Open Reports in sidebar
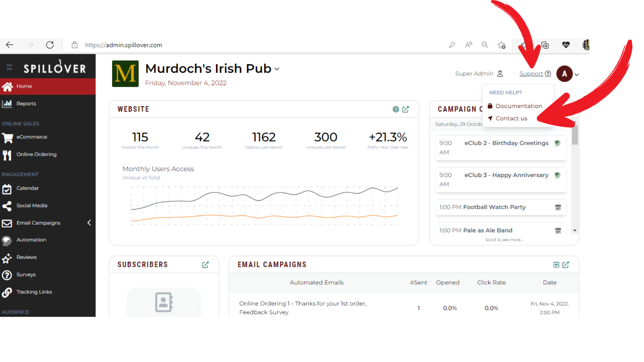Screen dimensions: 644x362 (x=48, y=104)
